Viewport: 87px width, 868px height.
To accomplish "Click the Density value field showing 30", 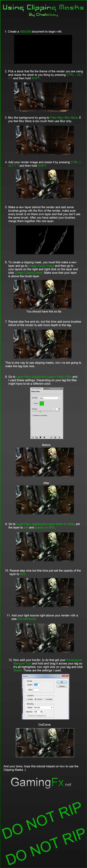I will [x=56, y=409].
